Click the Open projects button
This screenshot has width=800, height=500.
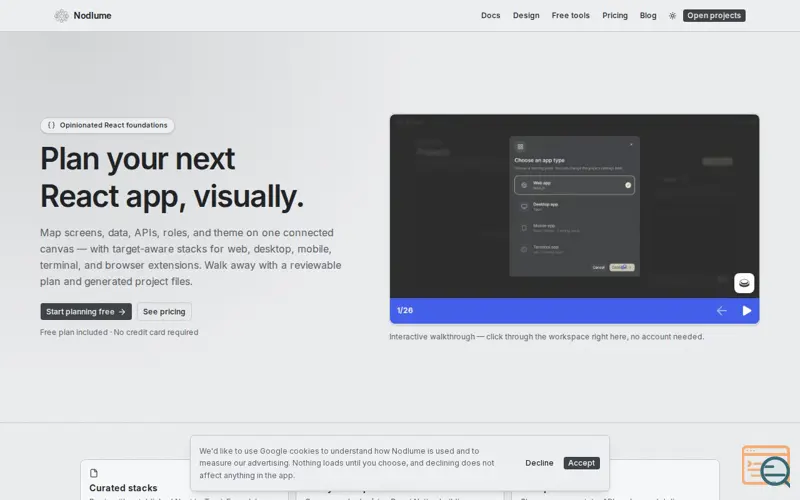tap(714, 16)
